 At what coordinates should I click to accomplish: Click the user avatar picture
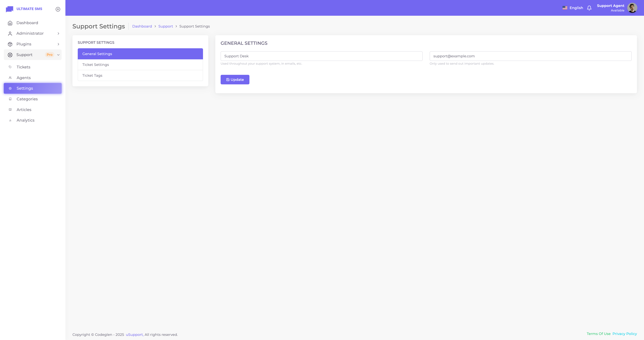(632, 8)
